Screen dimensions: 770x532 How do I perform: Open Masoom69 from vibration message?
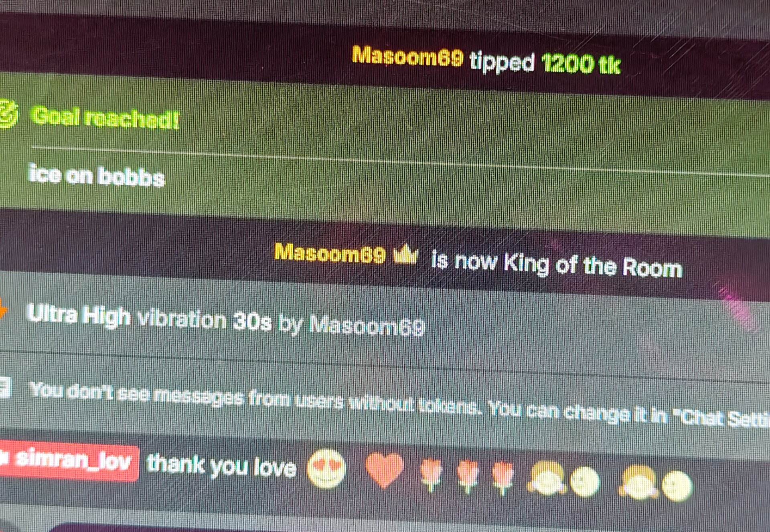click(x=367, y=325)
